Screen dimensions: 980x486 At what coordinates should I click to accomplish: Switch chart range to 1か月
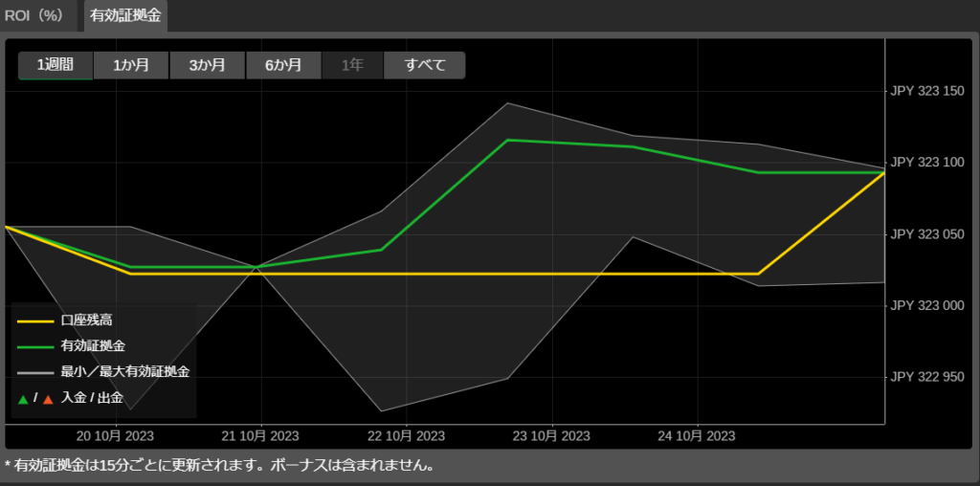click(x=131, y=65)
